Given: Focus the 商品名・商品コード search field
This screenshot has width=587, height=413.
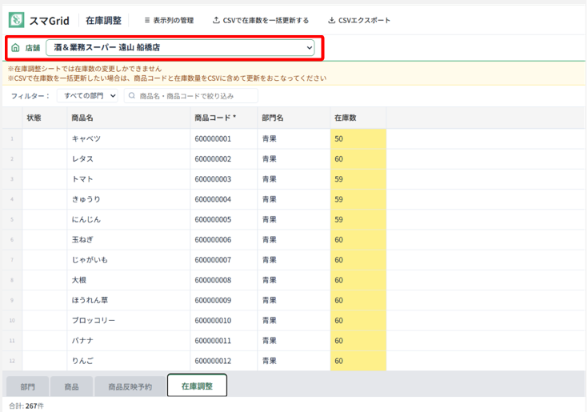Looking at the screenshot, I should 191,96.
